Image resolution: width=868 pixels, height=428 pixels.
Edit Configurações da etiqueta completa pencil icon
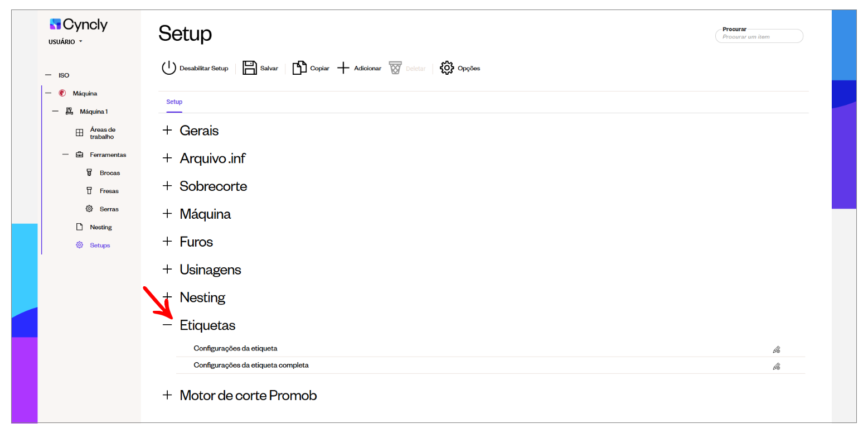coord(776,367)
